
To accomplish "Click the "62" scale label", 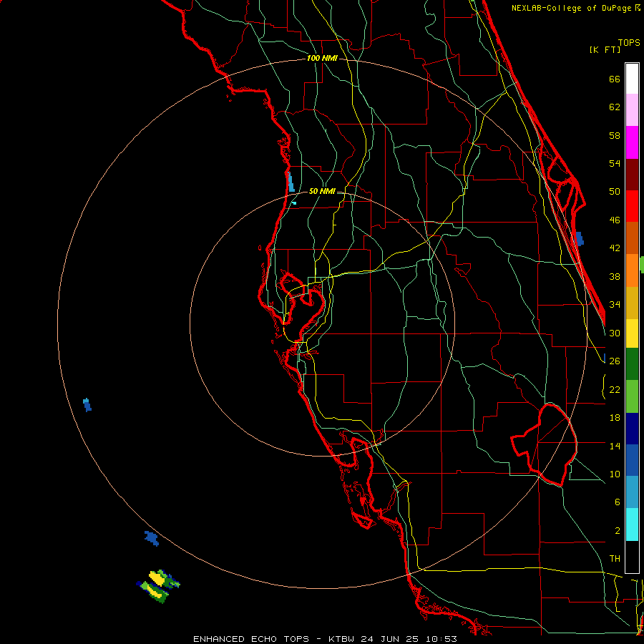I will (615, 107).
